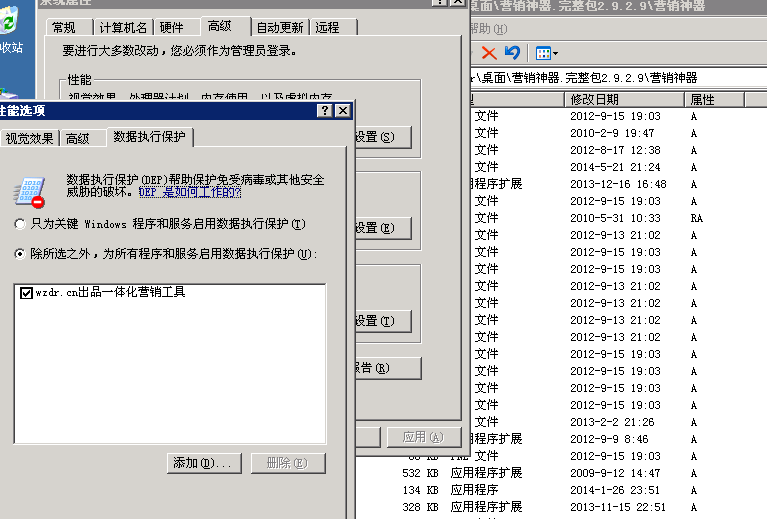Click the 修改日期 column header
The width and height of the screenshot is (767, 519).
tap(594, 99)
